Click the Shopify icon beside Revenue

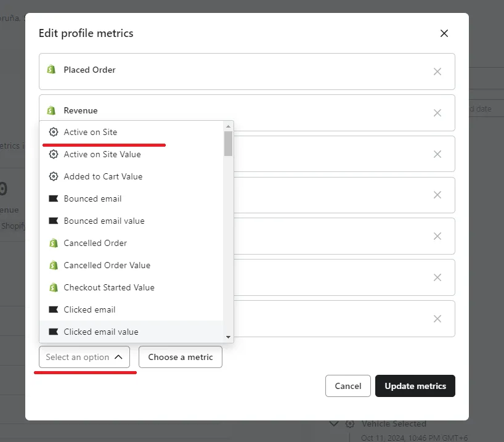52,110
